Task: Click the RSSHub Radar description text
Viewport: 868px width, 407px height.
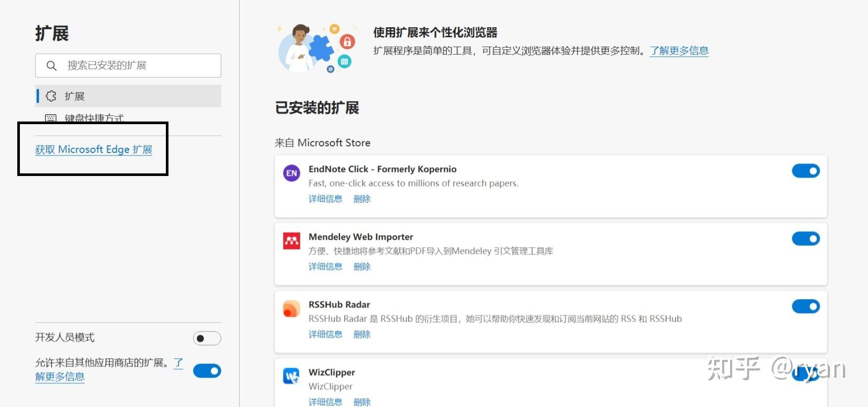Action: point(495,318)
